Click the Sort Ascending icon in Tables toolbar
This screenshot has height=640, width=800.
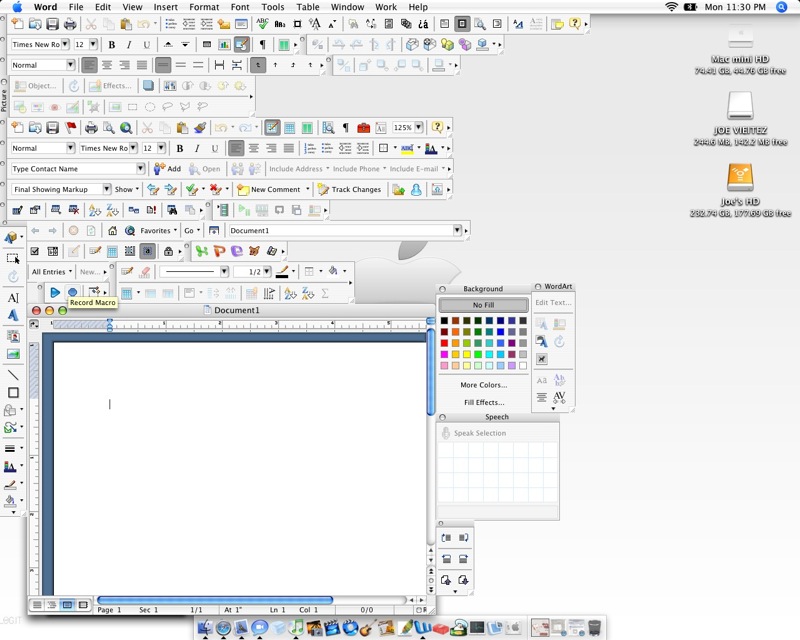point(290,293)
